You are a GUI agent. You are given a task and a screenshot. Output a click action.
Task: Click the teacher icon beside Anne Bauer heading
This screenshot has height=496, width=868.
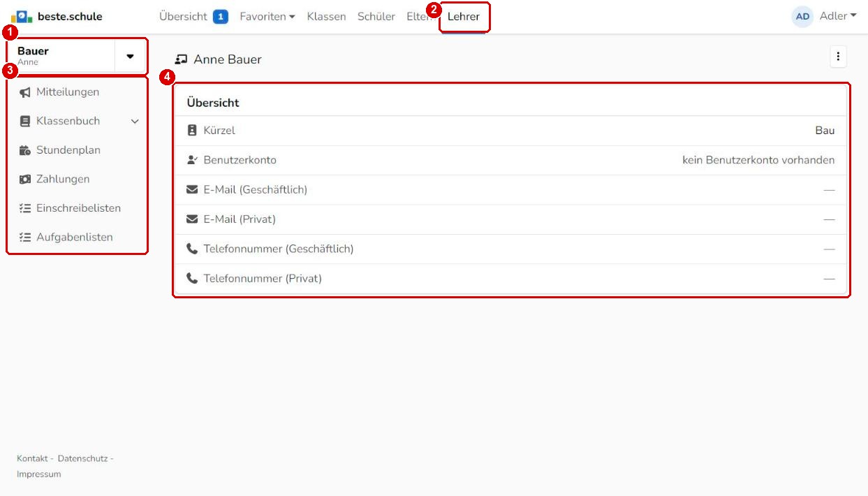point(181,59)
